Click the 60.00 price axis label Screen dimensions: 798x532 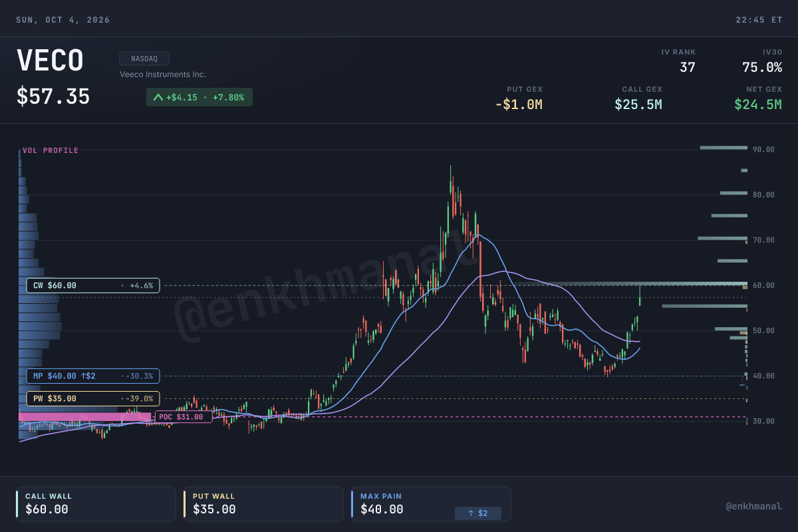click(x=763, y=285)
